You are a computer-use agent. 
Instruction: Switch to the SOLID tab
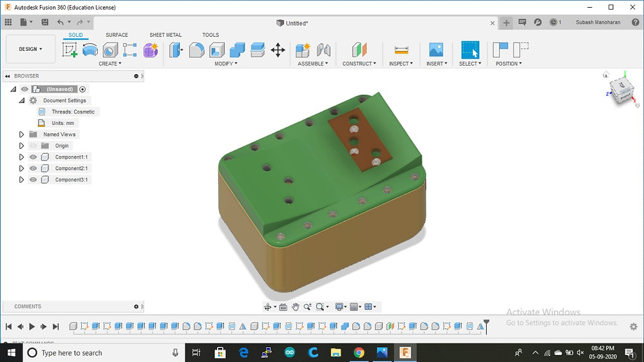tap(75, 35)
